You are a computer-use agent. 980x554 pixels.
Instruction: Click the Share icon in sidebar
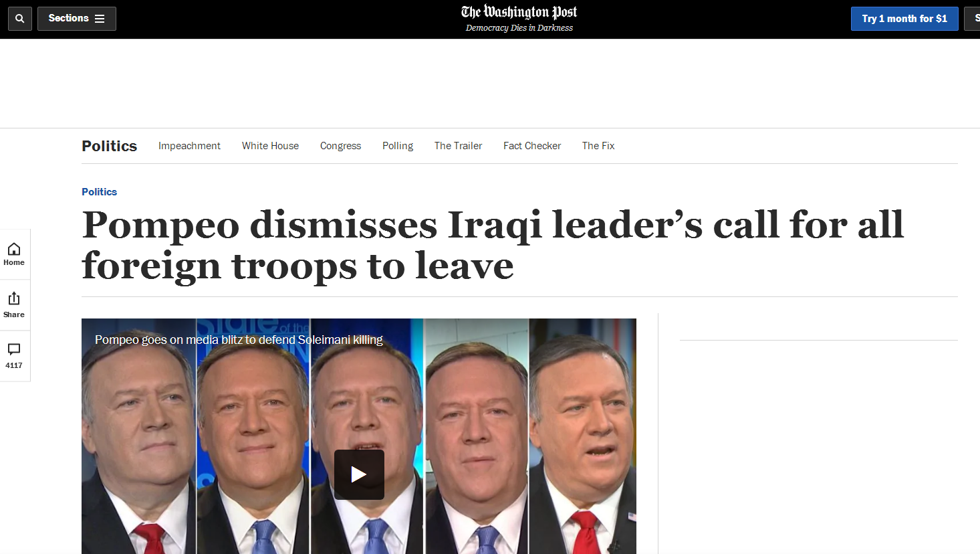tap(14, 305)
